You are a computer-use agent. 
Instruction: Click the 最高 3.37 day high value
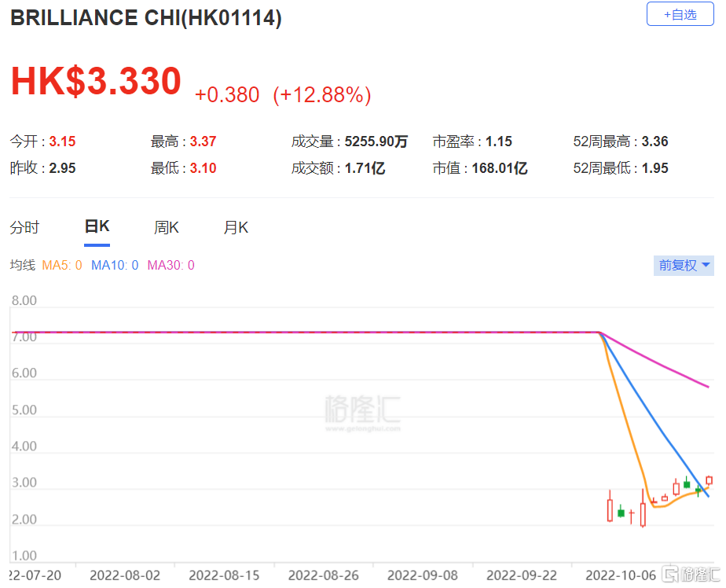pos(183,141)
